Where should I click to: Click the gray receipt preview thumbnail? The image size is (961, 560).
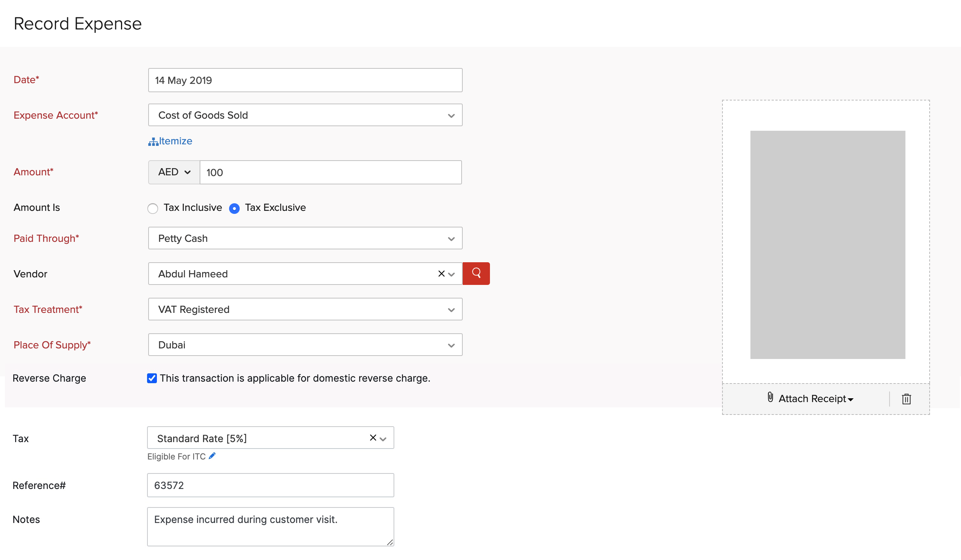click(x=828, y=245)
